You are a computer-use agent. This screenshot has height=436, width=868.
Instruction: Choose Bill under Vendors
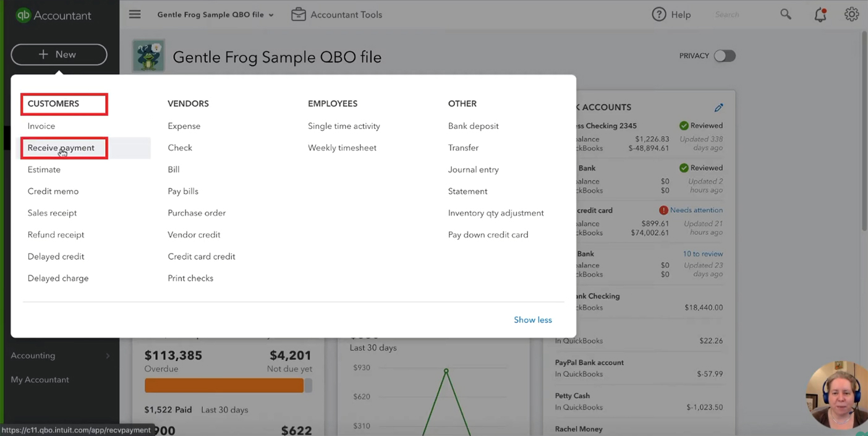pyautogui.click(x=174, y=169)
